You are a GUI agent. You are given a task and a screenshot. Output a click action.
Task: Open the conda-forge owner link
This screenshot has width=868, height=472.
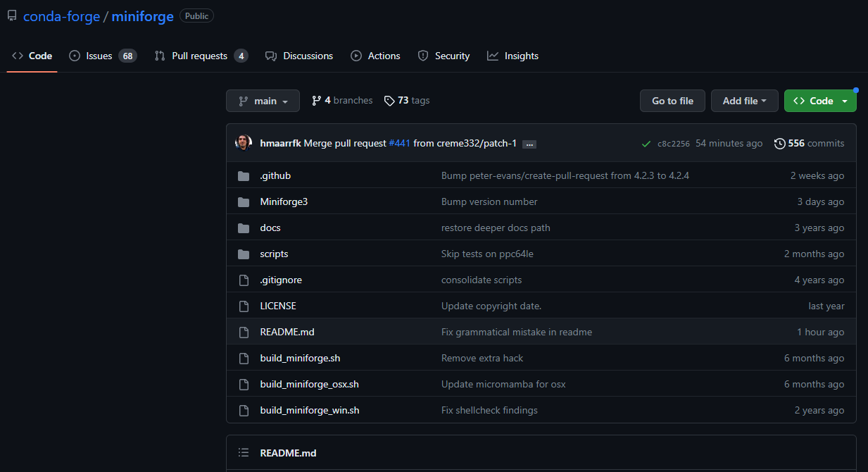(62, 16)
